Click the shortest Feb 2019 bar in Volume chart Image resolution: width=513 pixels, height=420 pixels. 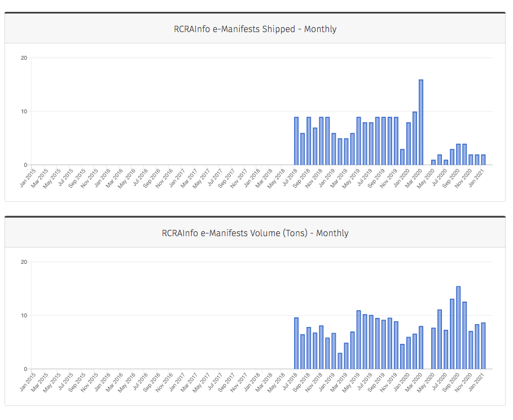(340, 361)
